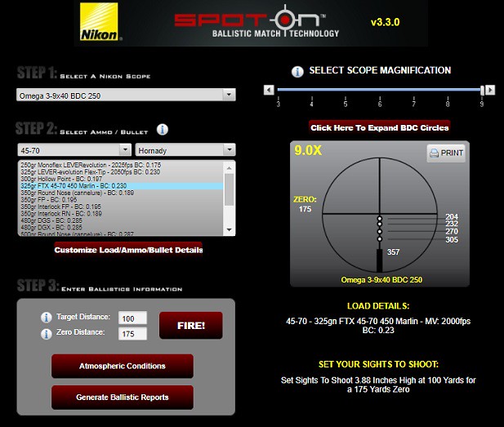Screen dimensions: 504x427
Task: Click the bullet list scroll down arrow
Action: point(230,229)
